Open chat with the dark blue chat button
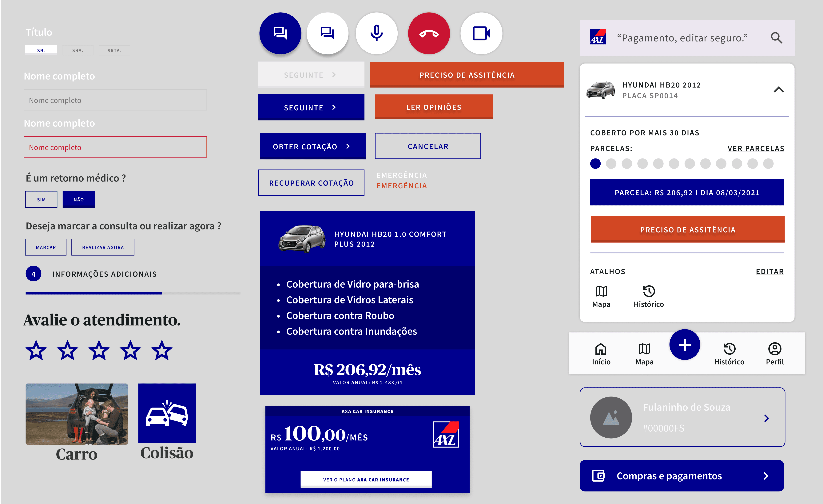The image size is (823, 504). (280, 33)
